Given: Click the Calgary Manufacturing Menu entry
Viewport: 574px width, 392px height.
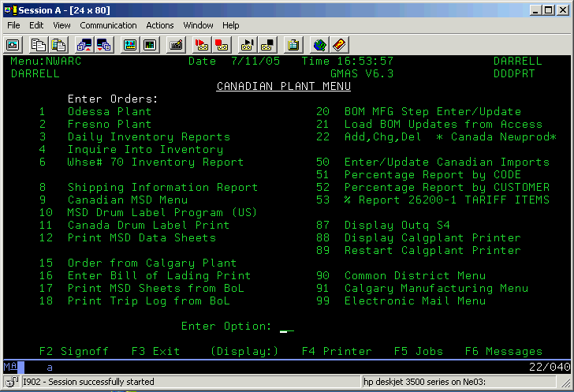Looking at the screenshot, I should pos(436,289).
